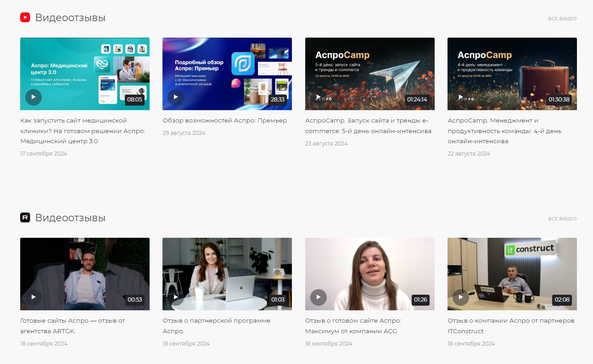Screen dimensions: 593x364
Task: Play the medical center video marked 08:05
Action: pyautogui.click(x=34, y=97)
